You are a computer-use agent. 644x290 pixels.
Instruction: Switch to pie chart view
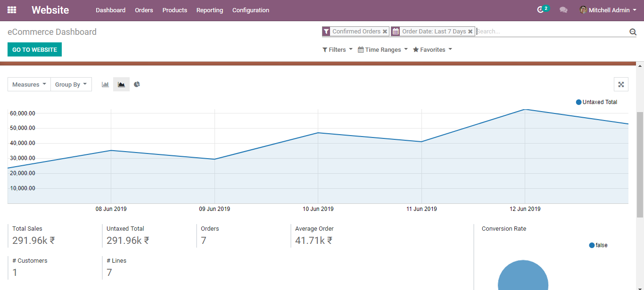(x=137, y=84)
